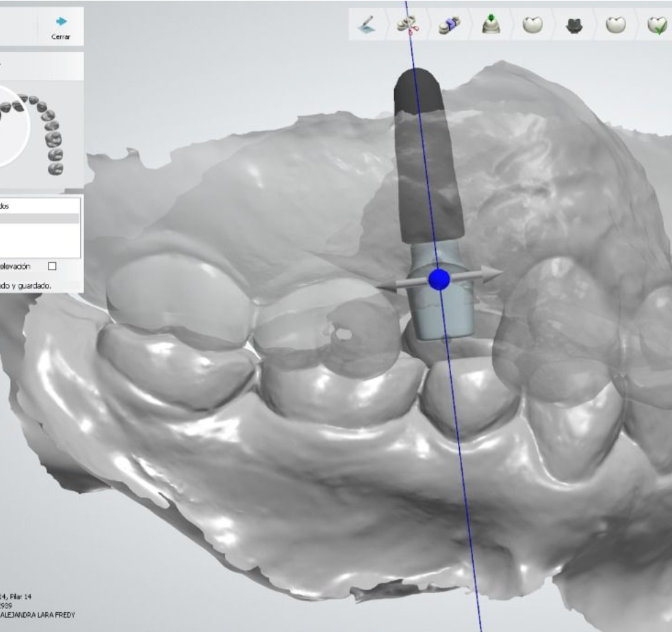This screenshot has height=632, width=672.
Task: Click the left gray arrow handle
Action: (387, 287)
